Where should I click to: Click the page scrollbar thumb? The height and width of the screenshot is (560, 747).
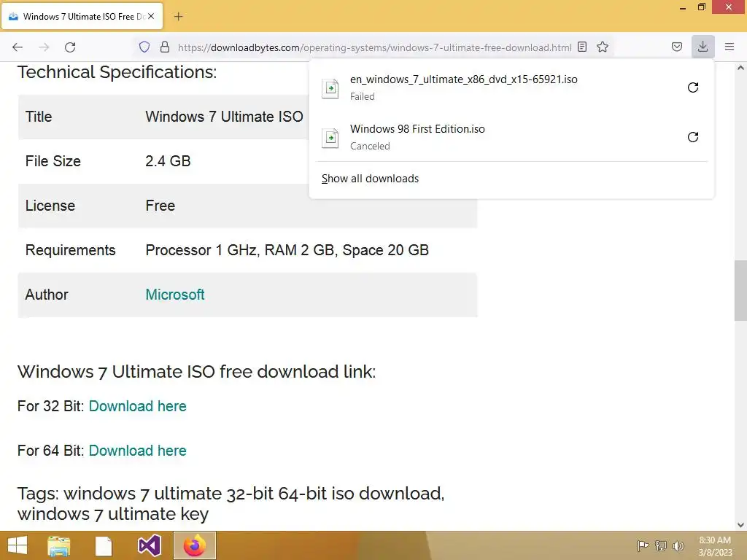(740, 290)
